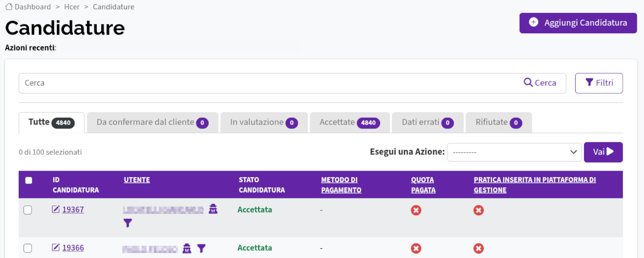
Task: Click the Aggiungi Candidatura button
Action: coord(578,23)
